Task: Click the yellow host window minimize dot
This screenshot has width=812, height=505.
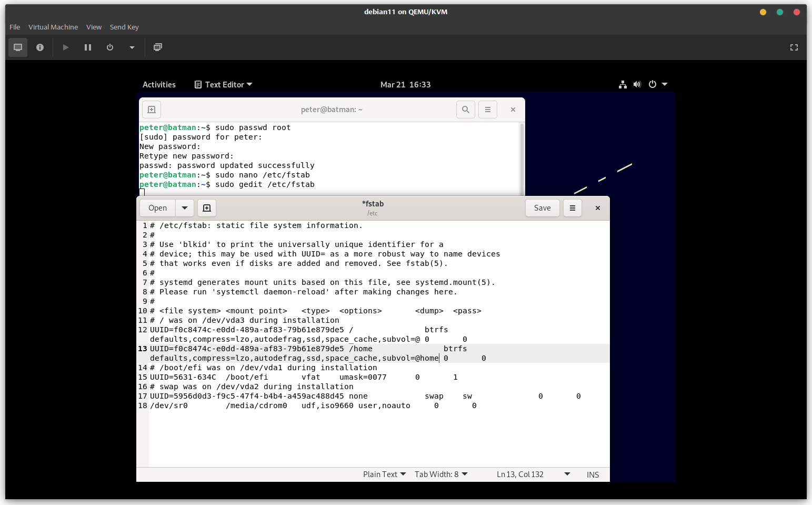Action: coord(763,12)
